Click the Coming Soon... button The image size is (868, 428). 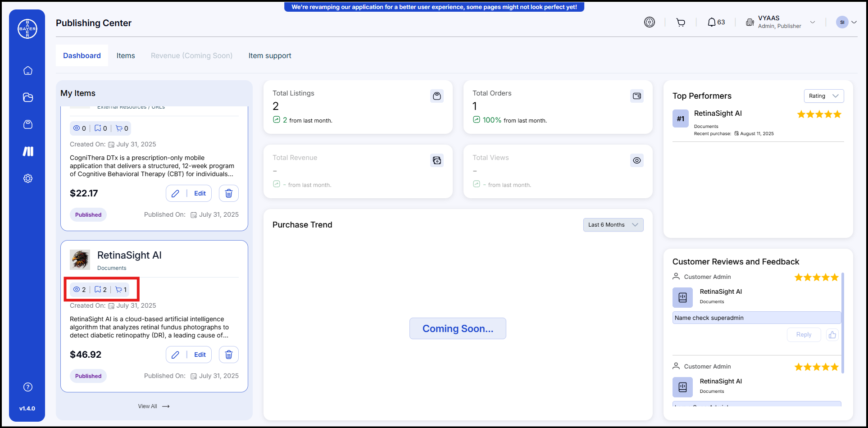[458, 328]
